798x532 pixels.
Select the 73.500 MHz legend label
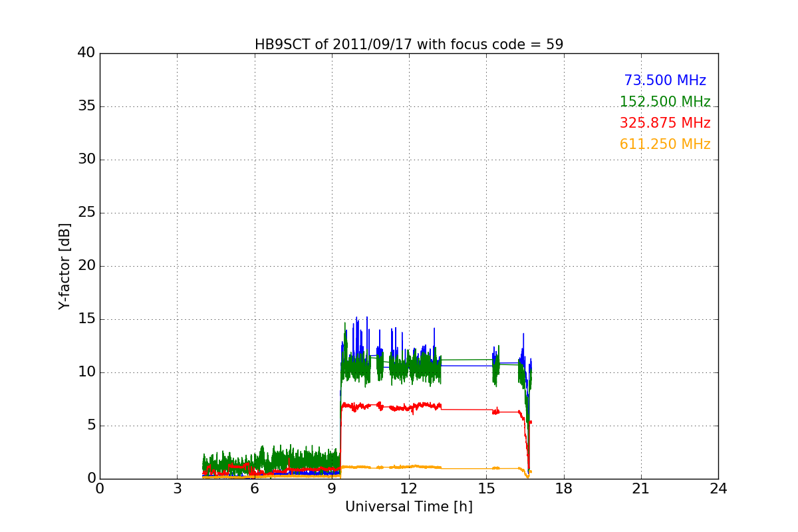[x=665, y=80]
